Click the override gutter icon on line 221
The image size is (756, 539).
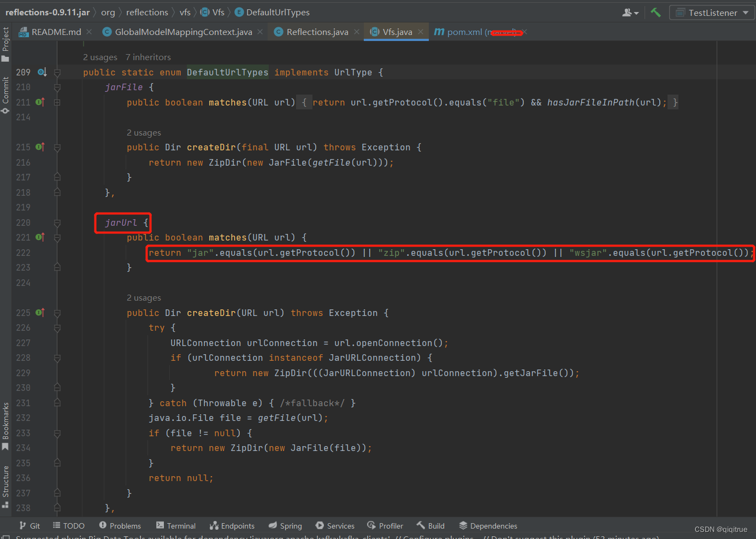click(x=40, y=237)
